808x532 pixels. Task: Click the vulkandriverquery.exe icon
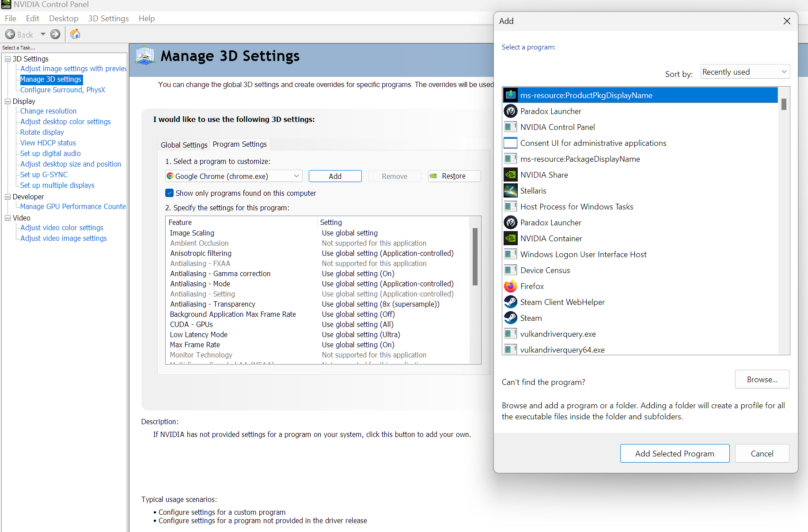click(511, 334)
